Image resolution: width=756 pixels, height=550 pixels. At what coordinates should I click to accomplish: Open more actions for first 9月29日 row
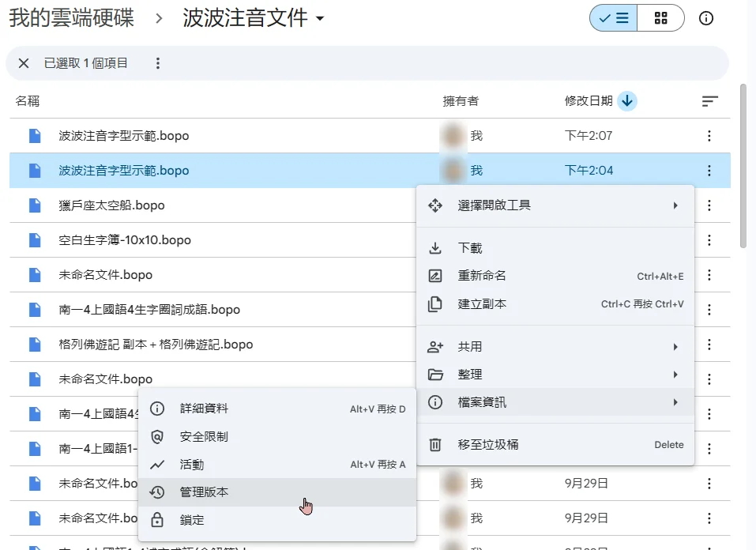[709, 483]
